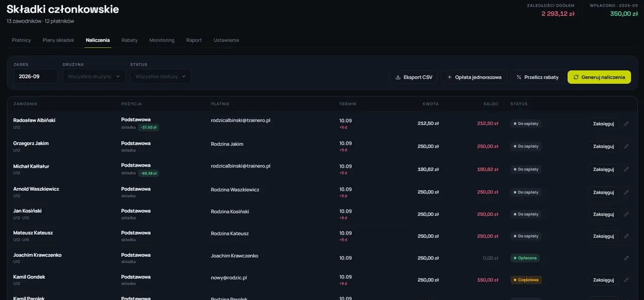Click the Okres field showing 2026-09
This screenshot has height=300, width=644.
tap(36, 77)
